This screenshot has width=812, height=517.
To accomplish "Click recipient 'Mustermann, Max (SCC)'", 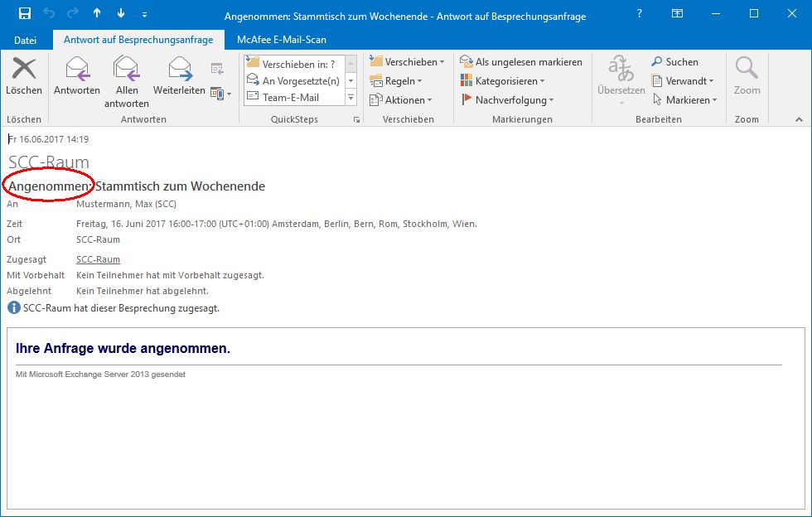I will tap(126, 204).
